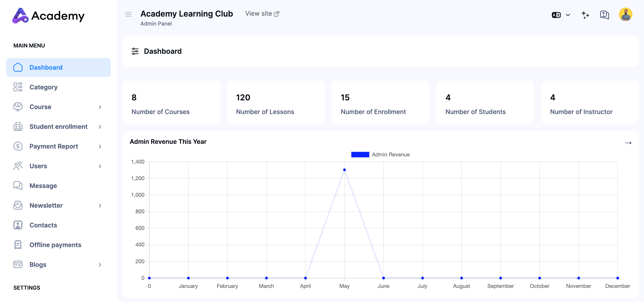Click the arrow link on Admin Revenue chart
The image size is (644, 302).
(629, 143)
